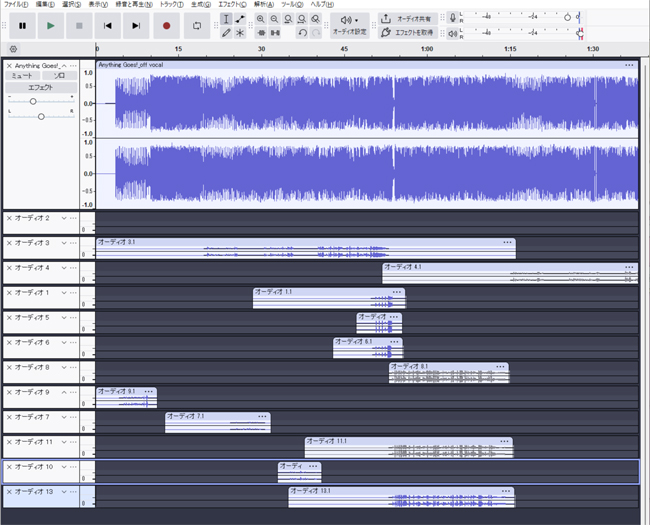650x525 pixels.
Task: Choose the Envelope tool
Action: (240, 19)
